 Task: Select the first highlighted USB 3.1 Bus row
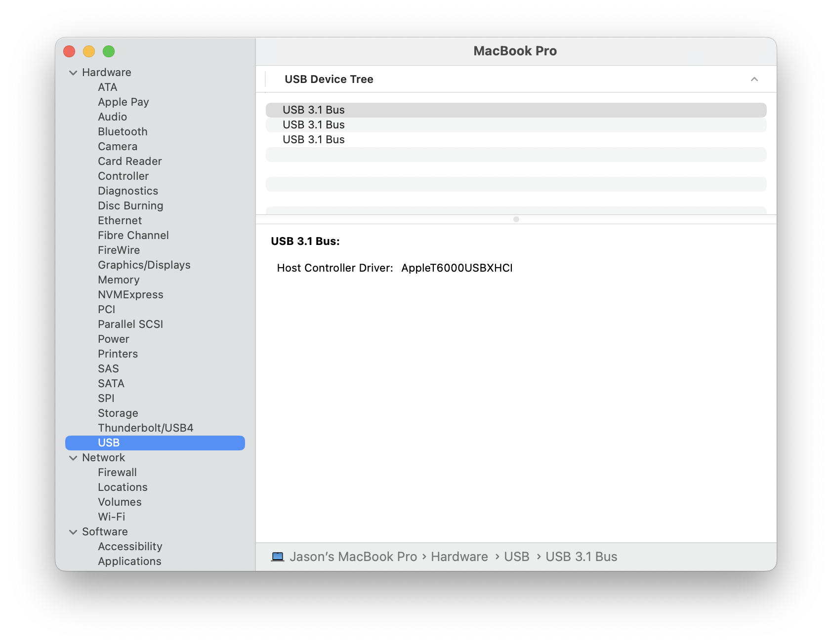pyautogui.click(x=516, y=110)
